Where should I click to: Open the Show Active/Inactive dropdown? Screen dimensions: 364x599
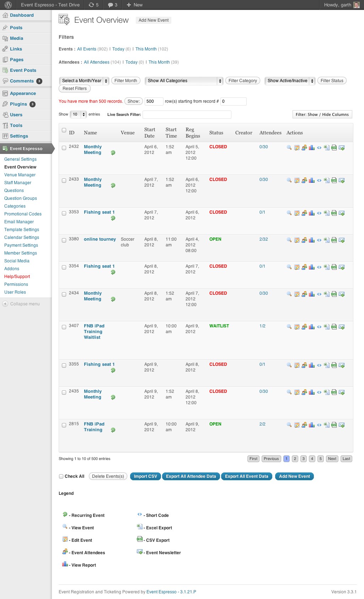click(290, 81)
